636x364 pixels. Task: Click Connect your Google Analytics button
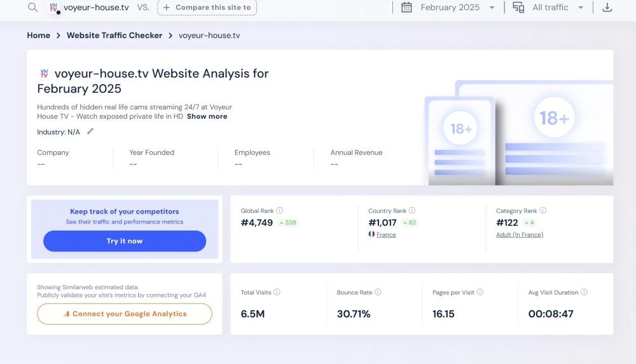[125, 314]
